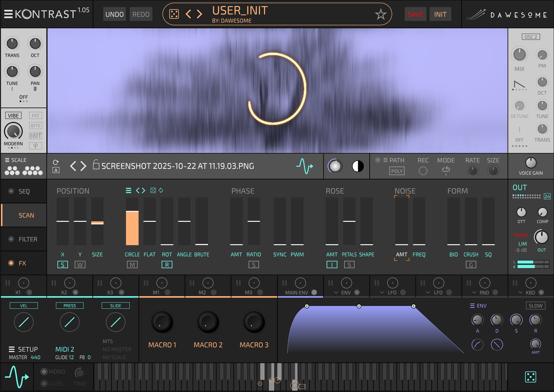
Task: Toggle the FX section power button
Action: [11, 263]
